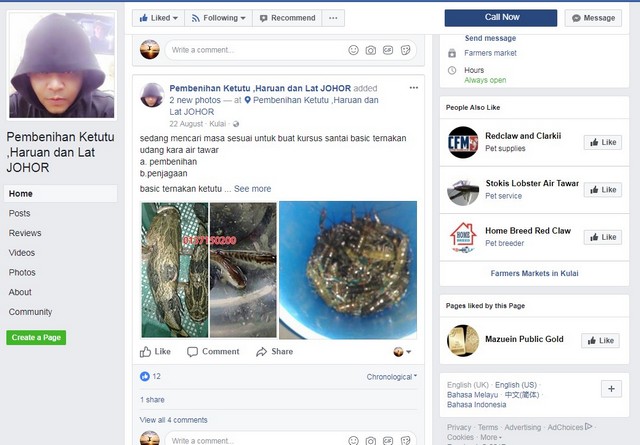Click sticker icon in top comment box
The height and width of the screenshot is (445, 640).
click(405, 50)
